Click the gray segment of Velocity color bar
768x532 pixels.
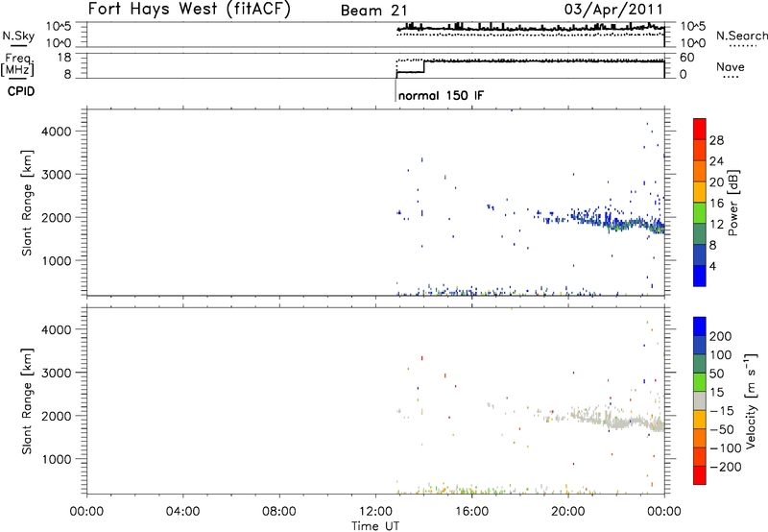coord(700,400)
